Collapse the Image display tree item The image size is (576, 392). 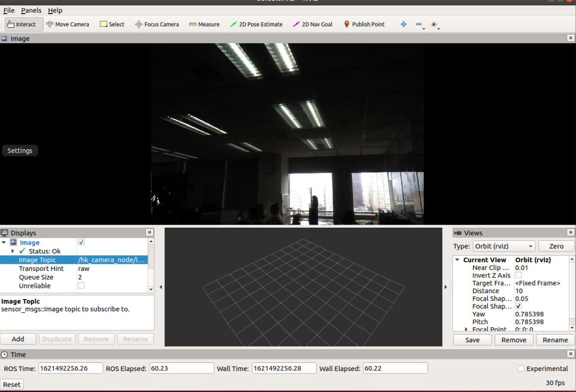coord(4,242)
